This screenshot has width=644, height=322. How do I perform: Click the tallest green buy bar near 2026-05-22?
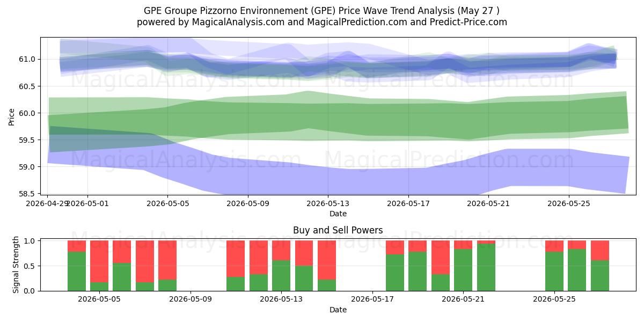[x=486, y=267]
